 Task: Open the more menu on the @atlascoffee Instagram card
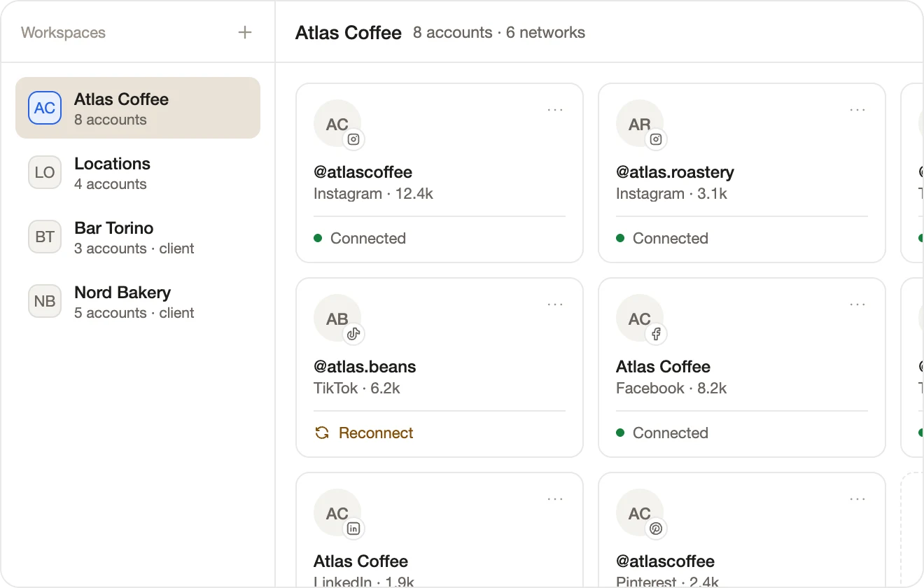click(x=555, y=110)
